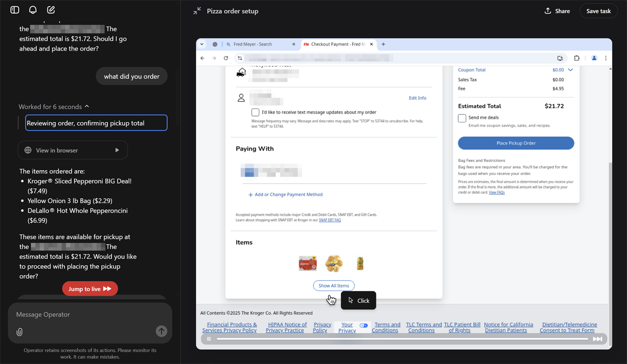Enable text message updates about my order
This screenshot has height=364, width=627.
coord(255,112)
